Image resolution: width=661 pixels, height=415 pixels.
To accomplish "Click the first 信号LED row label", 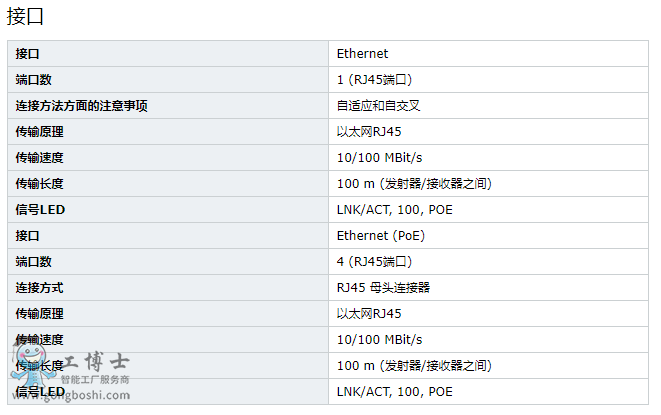I will point(40,210).
